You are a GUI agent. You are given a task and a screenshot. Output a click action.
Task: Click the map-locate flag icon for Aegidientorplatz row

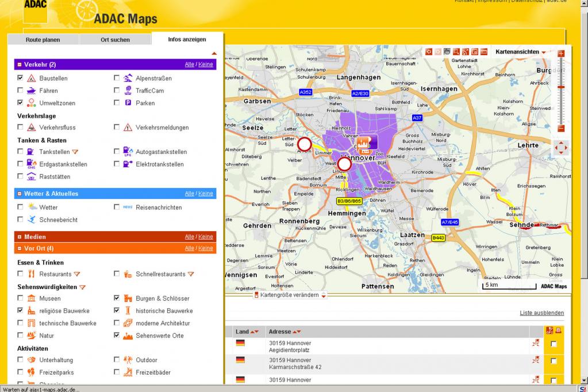[536, 343]
